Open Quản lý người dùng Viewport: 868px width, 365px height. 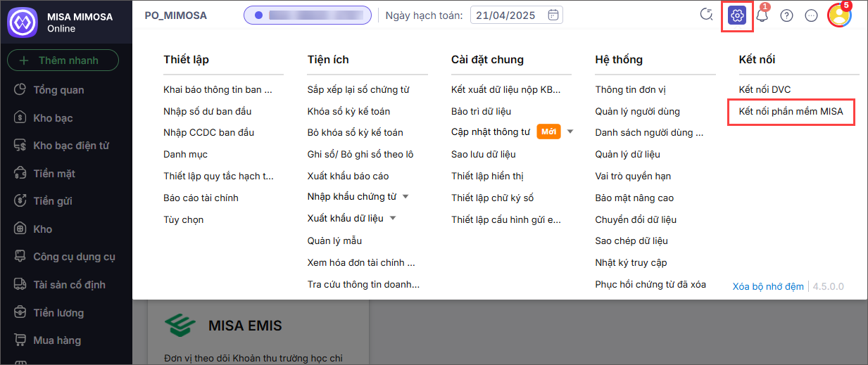click(637, 111)
